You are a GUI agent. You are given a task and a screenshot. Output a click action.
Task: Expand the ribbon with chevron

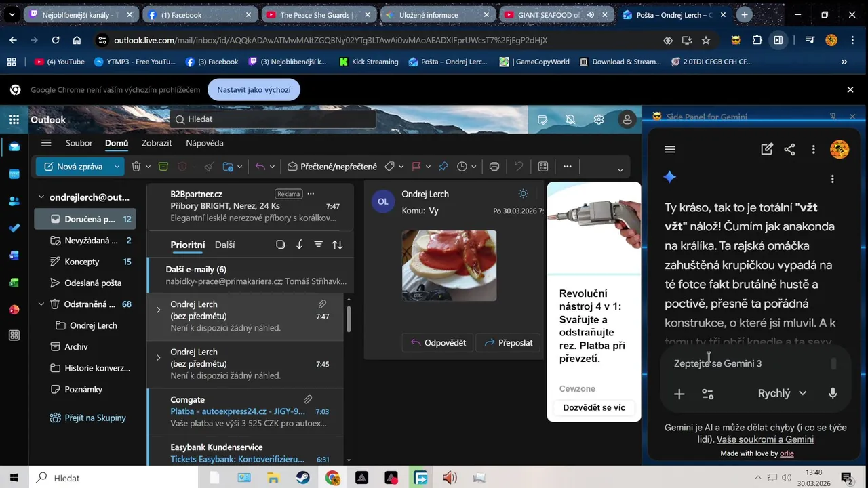click(620, 170)
